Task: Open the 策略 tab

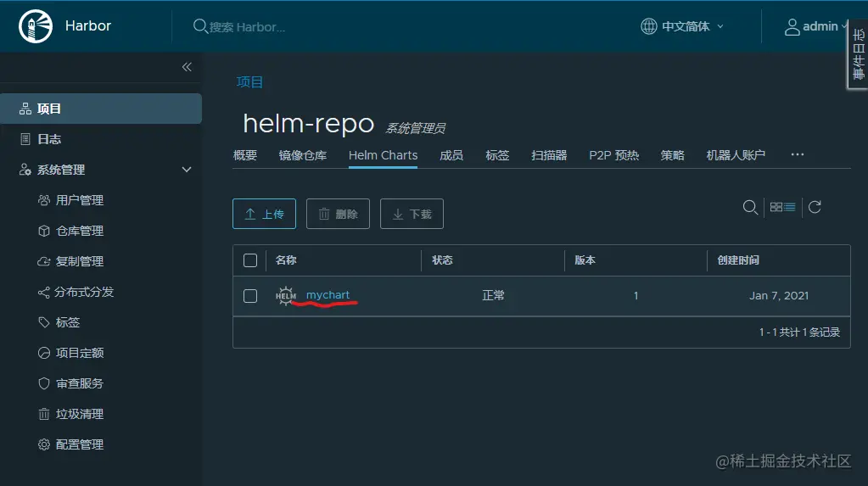Action: click(x=673, y=155)
